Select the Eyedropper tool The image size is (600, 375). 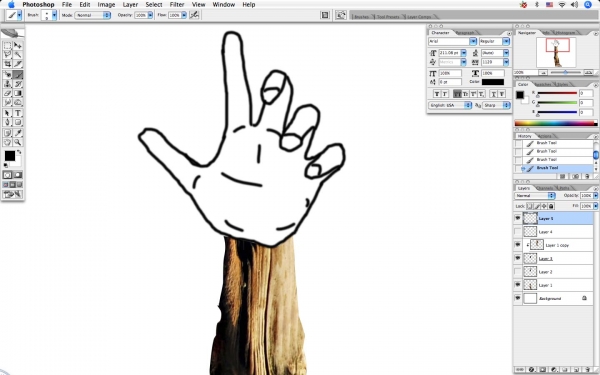point(18,133)
